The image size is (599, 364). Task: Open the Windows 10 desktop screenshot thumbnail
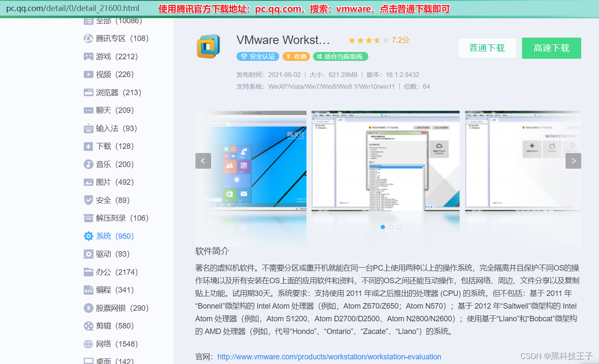pyautogui.click(x=251, y=161)
